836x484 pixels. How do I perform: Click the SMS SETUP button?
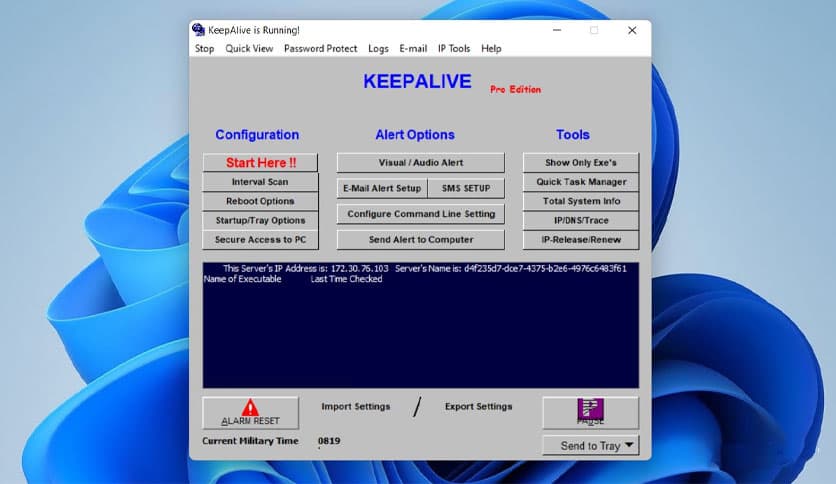466,188
